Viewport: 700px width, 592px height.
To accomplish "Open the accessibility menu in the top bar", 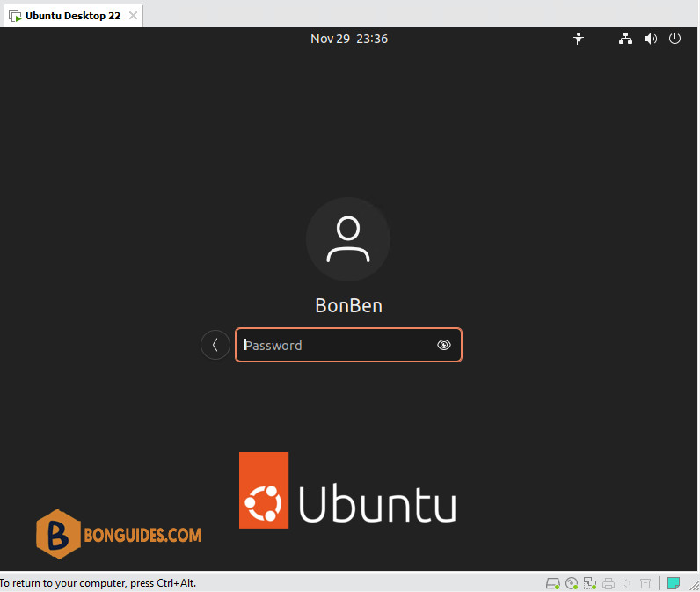I will pos(579,39).
